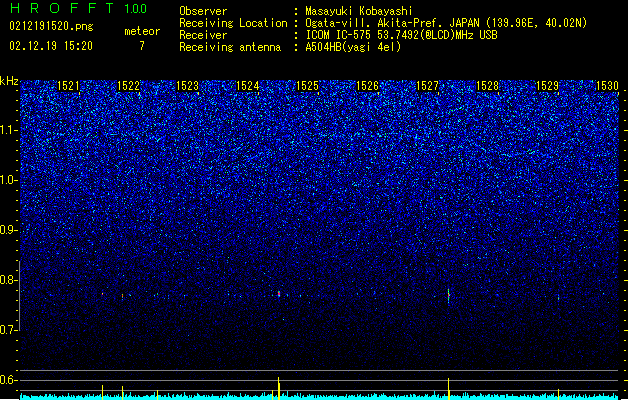Select observer name Masayuki Kobayashi
629x400 pixels.
pos(359,11)
